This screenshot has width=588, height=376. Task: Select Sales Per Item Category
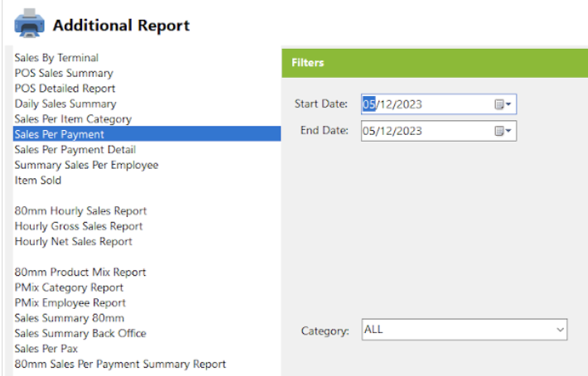click(73, 119)
